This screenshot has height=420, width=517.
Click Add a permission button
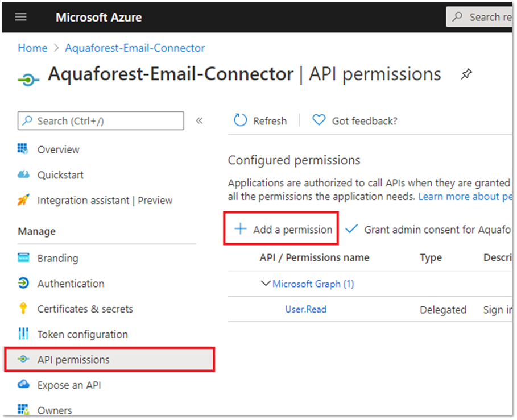[283, 230]
